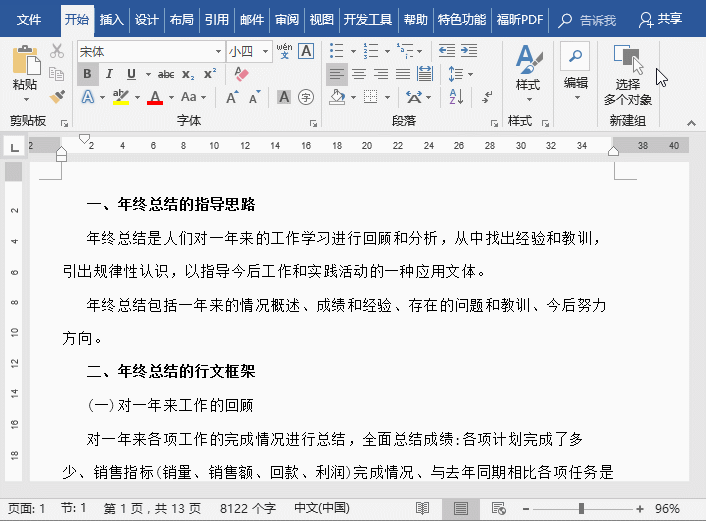Toggle Italic formatting

109,74
